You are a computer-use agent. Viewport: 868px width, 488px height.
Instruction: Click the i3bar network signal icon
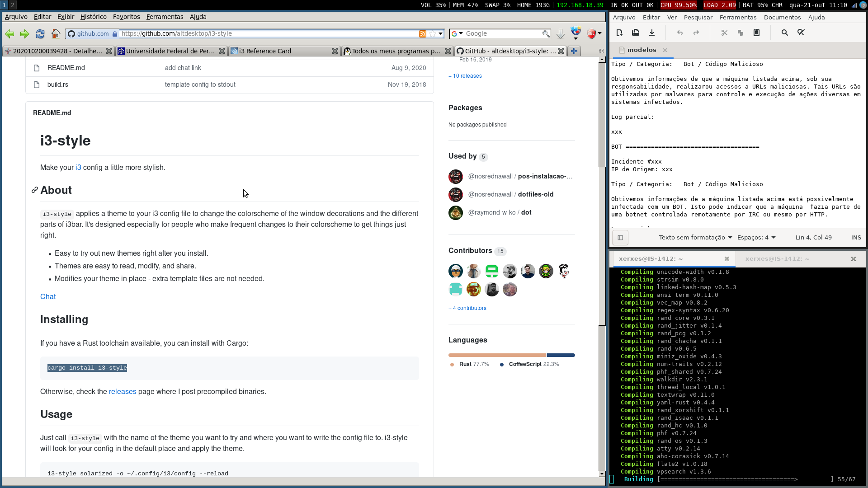pyautogui.click(x=854, y=5)
